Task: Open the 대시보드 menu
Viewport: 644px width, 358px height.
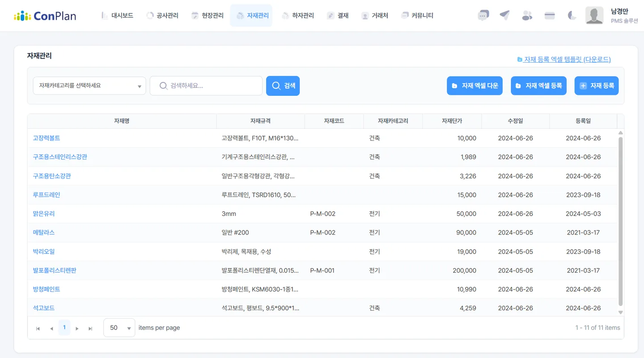Action: click(x=117, y=16)
